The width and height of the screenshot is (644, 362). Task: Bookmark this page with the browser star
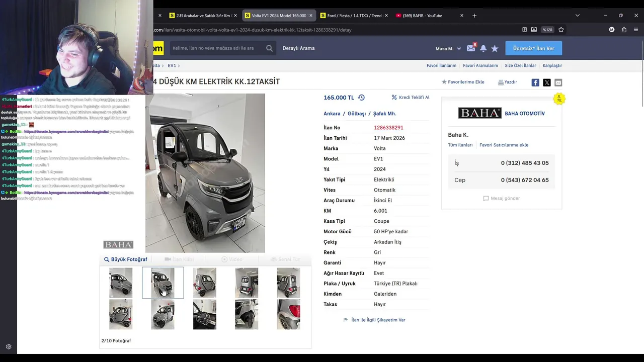[561, 30]
